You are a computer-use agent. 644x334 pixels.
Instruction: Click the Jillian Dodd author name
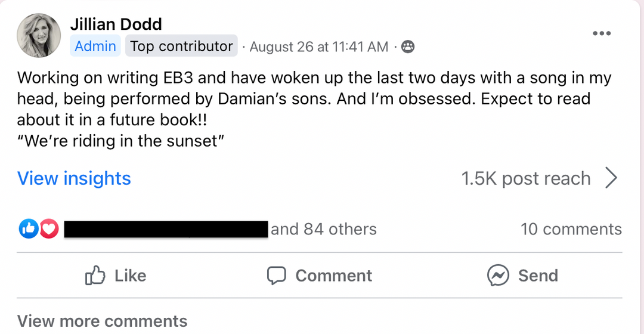116,24
